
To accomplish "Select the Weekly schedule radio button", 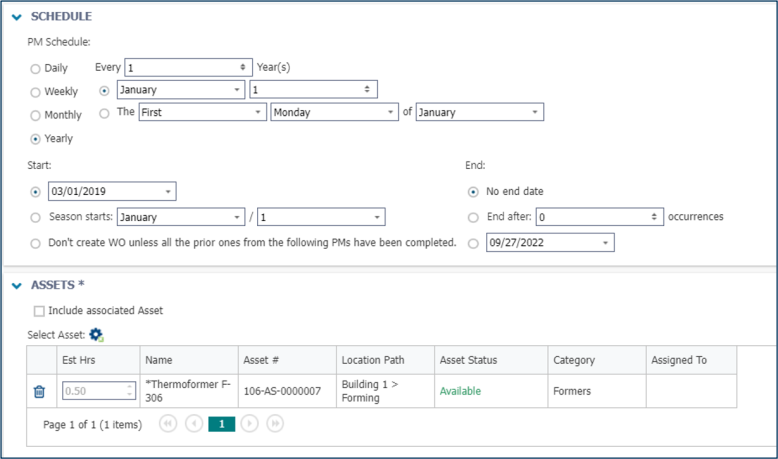I will click(35, 92).
